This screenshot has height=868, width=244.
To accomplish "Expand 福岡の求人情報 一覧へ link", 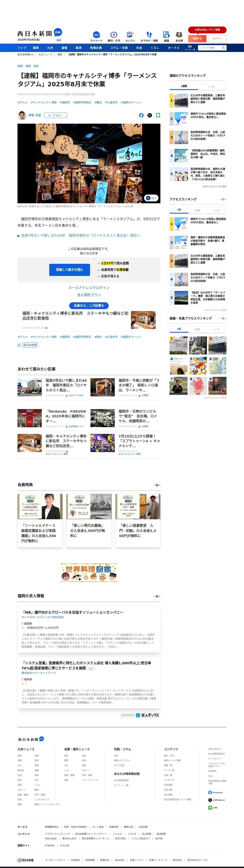I will tap(157, 596).
